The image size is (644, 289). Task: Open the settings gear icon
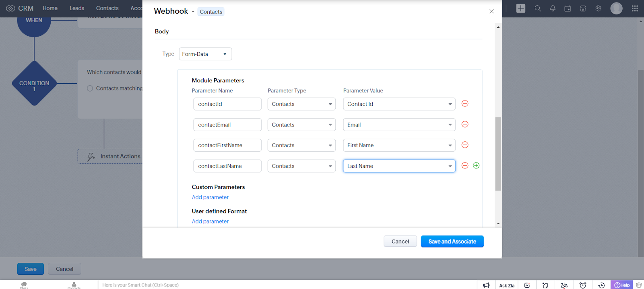point(599,8)
